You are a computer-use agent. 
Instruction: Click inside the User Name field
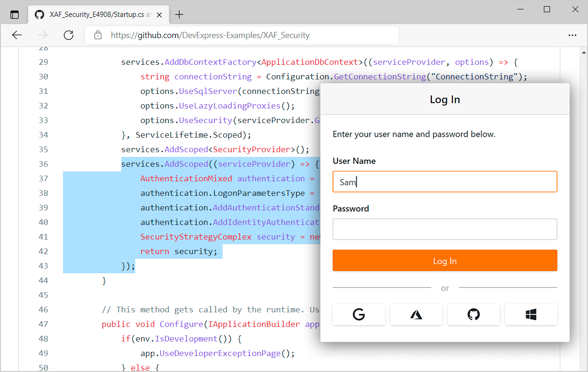point(445,182)
